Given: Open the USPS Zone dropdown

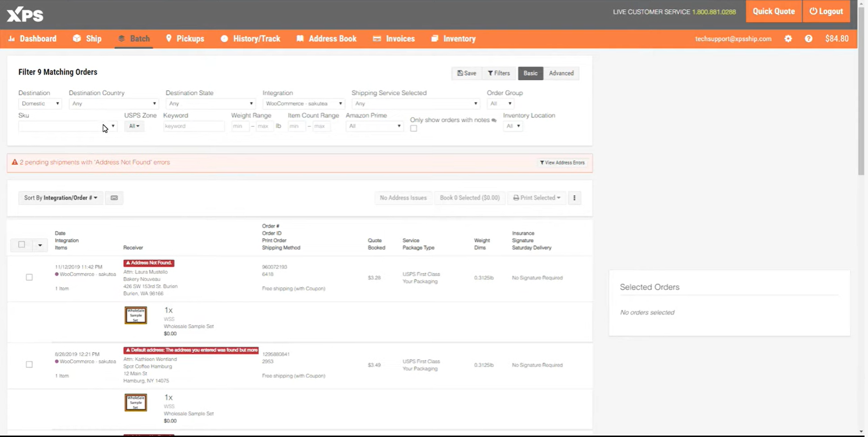Looking at the screenshot, I should 134,126.
